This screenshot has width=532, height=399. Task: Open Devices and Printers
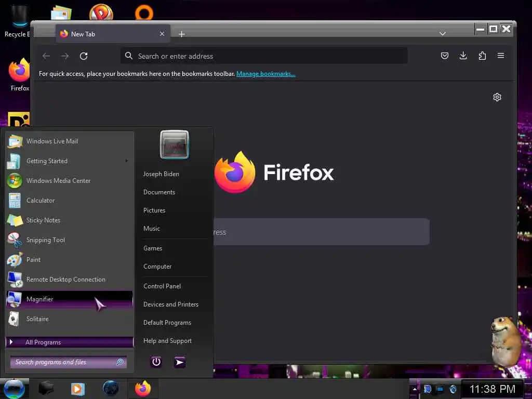(171, 304)
